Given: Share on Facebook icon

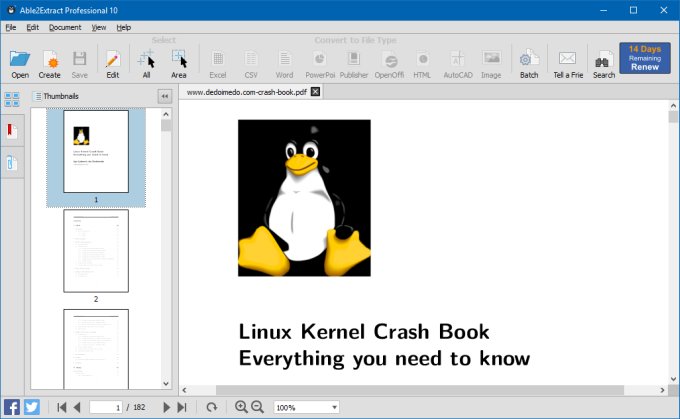Looking at the screenshot, I should (12, 407).
